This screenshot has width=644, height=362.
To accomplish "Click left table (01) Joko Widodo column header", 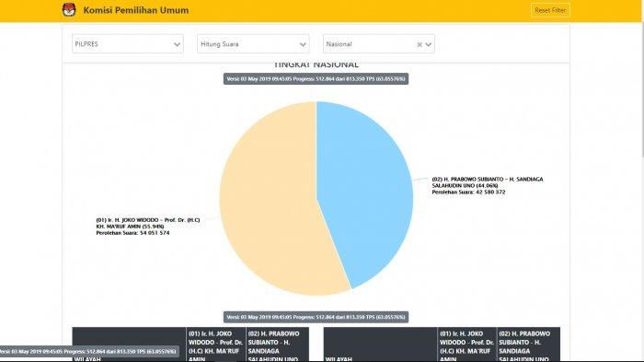I will (x=215, y=344).
